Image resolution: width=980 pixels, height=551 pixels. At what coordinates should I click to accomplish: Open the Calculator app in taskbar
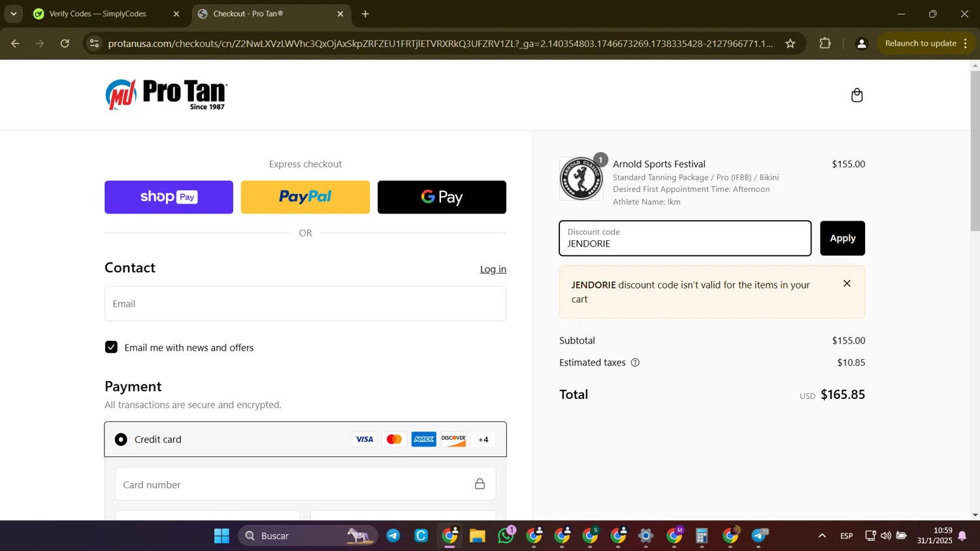pyautogui.click(x=702, y=536)
